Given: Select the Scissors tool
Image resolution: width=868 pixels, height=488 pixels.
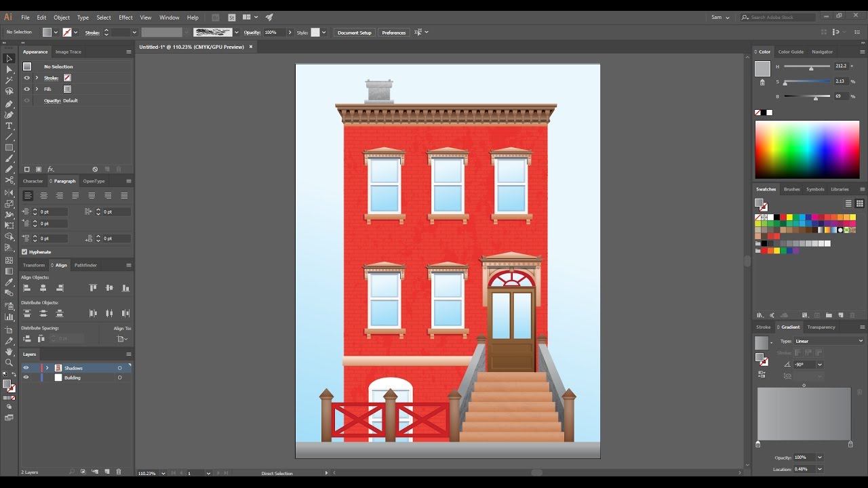Looking at the screenshot, I should click(x=9, y=180).
